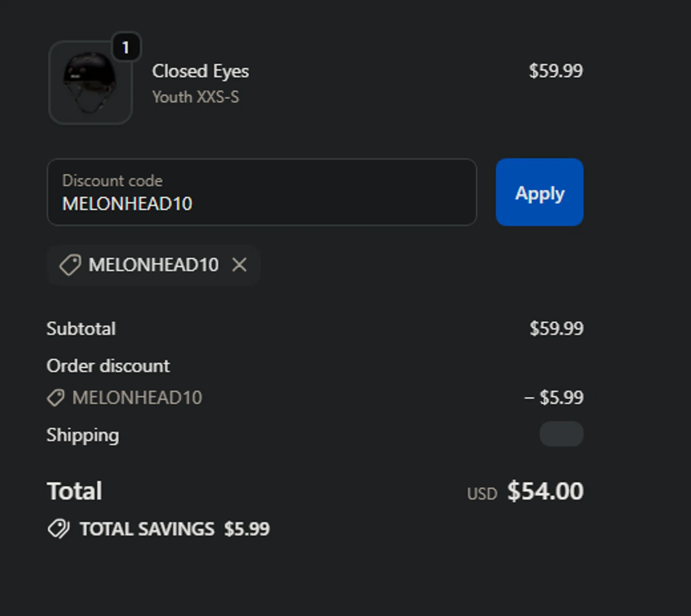Click the Shipping label
The height and width of the screenshot is (616, 691).
click(x=83, y=435)
